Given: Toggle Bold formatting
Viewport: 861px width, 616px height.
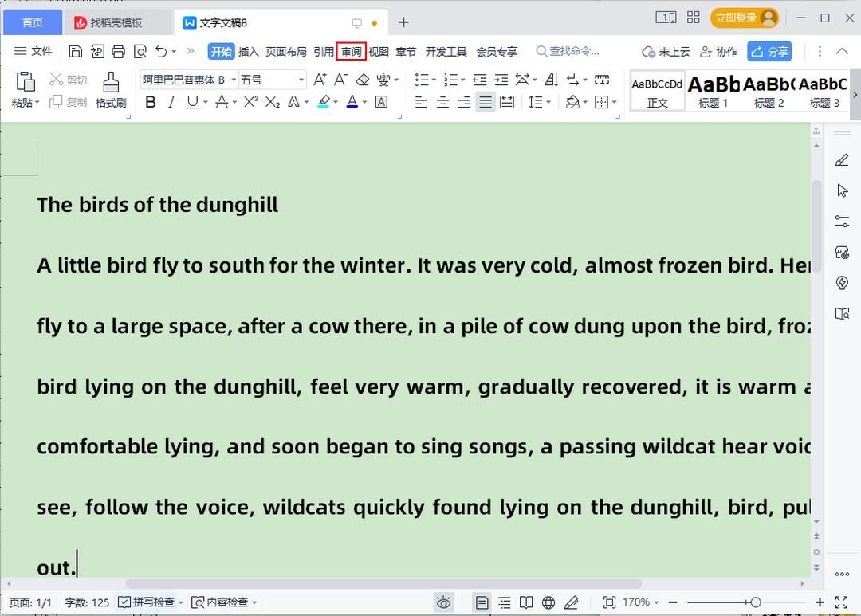Looking at the screenshot, I should 150,102.
